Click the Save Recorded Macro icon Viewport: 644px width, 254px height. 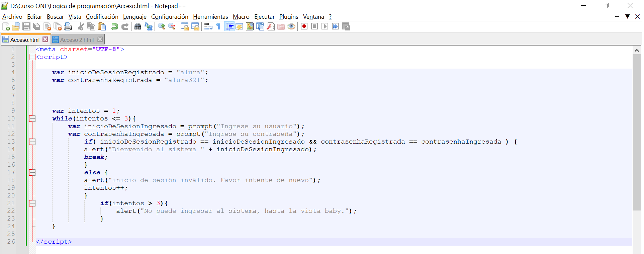pyautogui.click(x=346, y=26)
